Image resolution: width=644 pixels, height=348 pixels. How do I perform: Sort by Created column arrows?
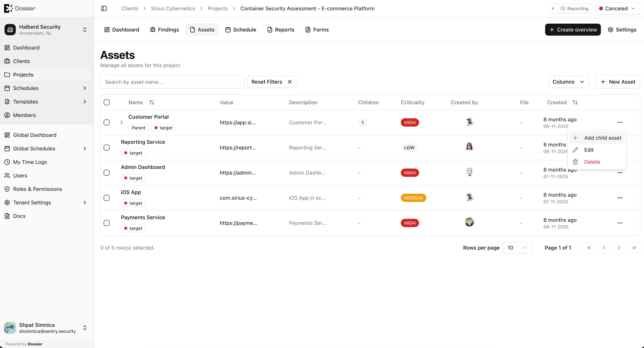[575, 102]
